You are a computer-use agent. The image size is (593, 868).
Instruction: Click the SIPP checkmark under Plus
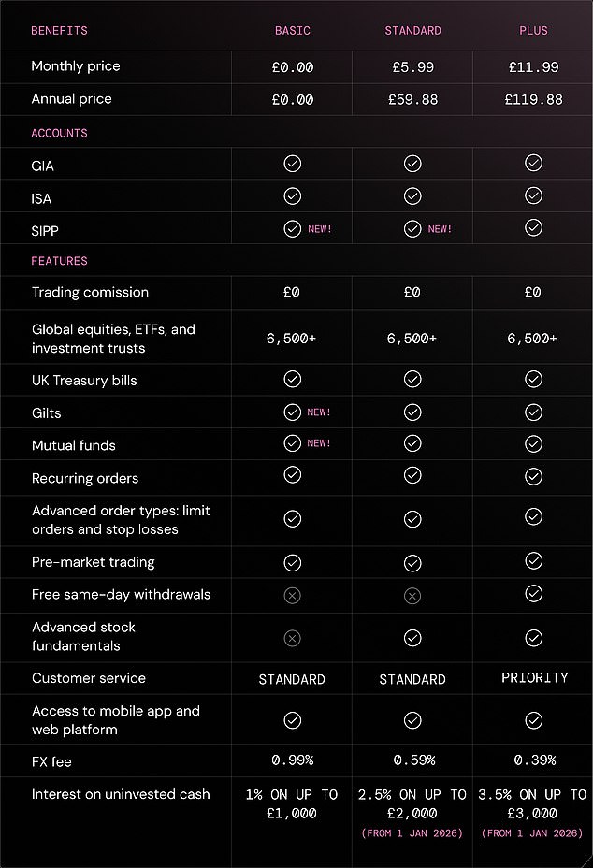click(x=533, y=228)
